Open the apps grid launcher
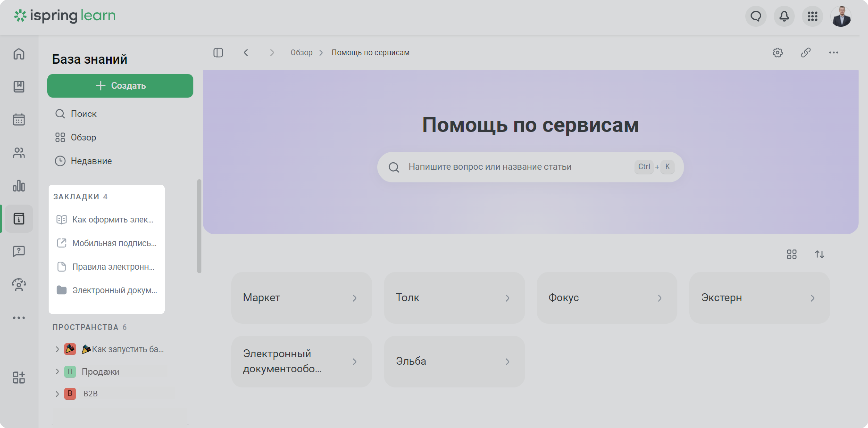This screenshot has height=428, width=868. pyautogui.click(x=812, y=16)
